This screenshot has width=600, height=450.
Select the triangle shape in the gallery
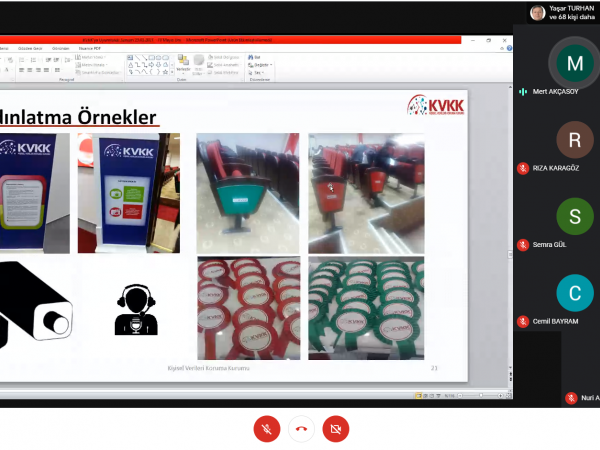tap(130, 65)
